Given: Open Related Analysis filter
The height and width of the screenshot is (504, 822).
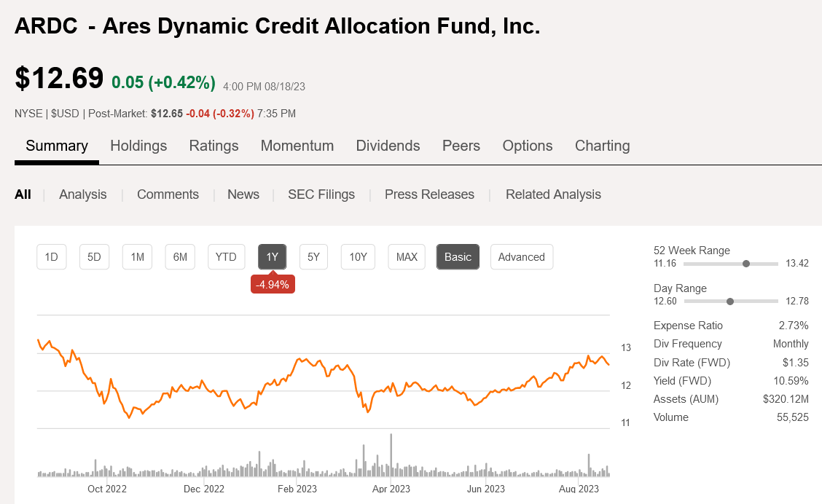Looking at the screenshot, I should click(553, 194).
